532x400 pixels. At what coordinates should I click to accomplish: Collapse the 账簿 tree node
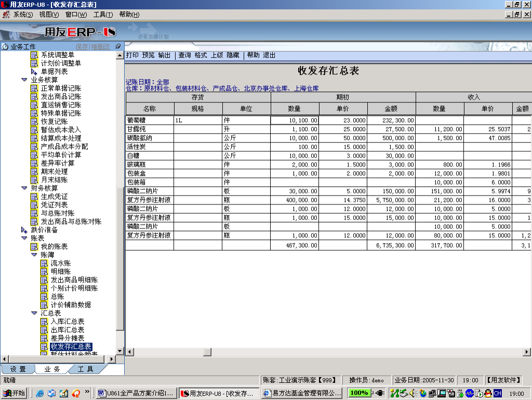pos(34,255)
